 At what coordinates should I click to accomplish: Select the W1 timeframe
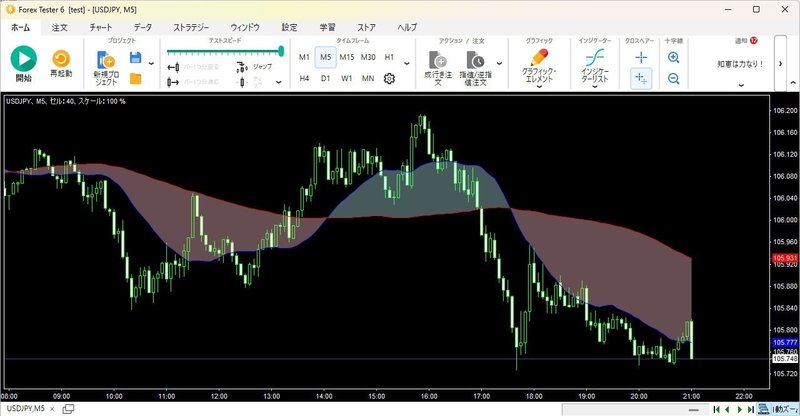pos(346,79)
